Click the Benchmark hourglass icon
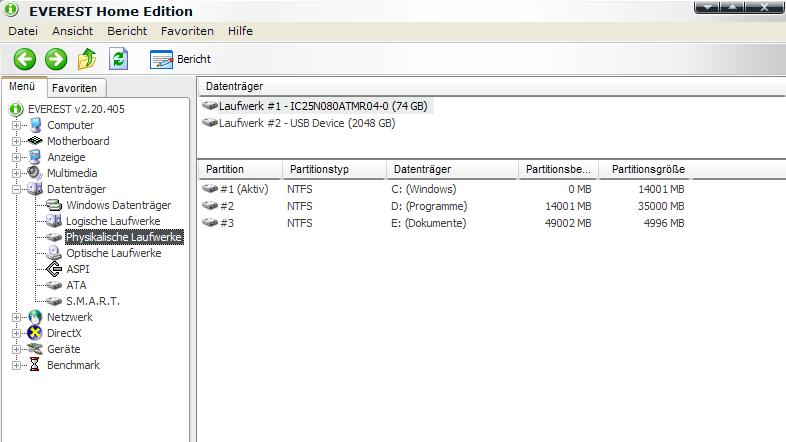The height and width of the screenshot is (442, 786). pyautogui.click(x=34, y=365)
